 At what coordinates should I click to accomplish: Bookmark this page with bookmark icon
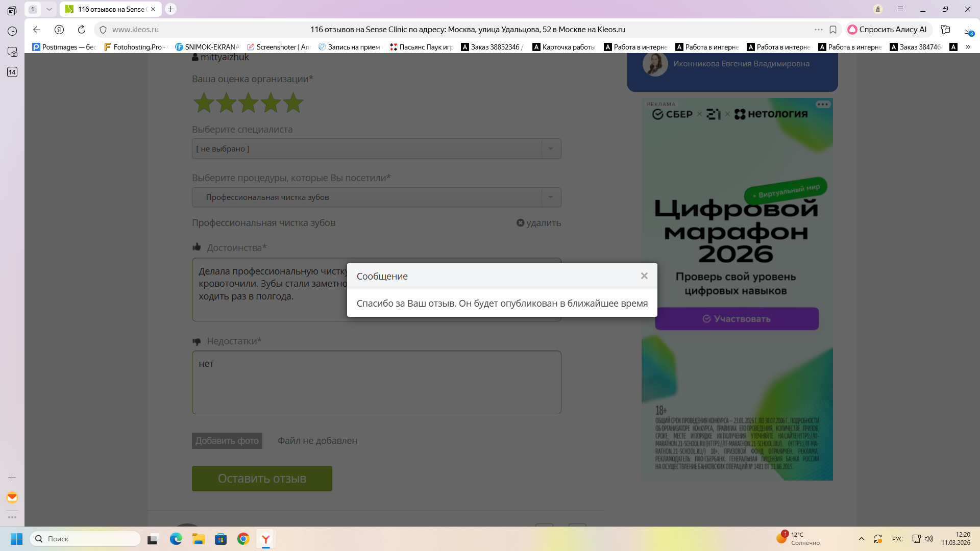click(833, 30)
